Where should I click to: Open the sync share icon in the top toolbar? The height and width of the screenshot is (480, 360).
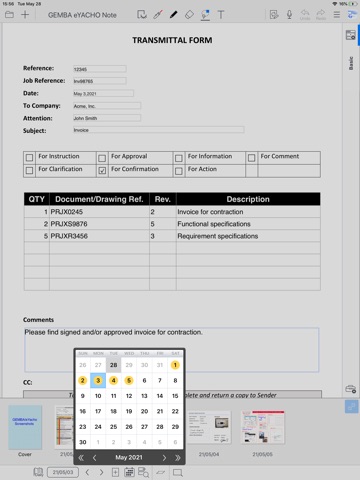[x=352, y=15]
